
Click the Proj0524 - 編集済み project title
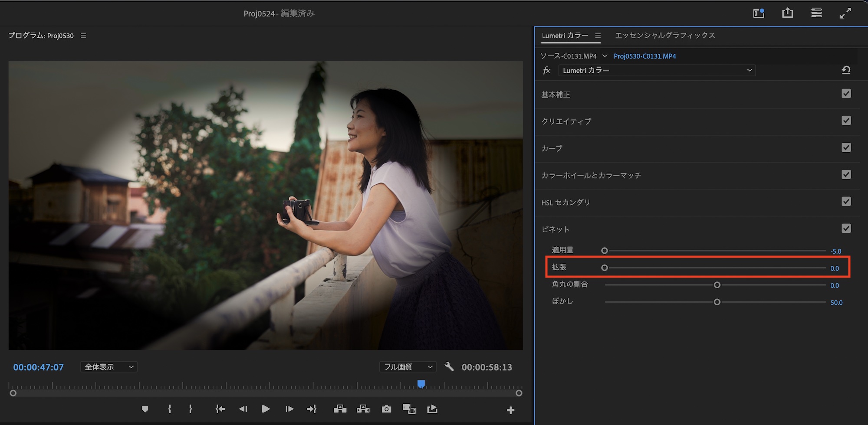click(279, 13)
